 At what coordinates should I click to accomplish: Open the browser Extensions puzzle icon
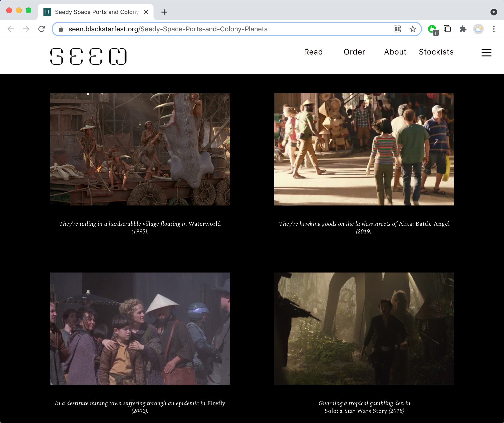463,29
